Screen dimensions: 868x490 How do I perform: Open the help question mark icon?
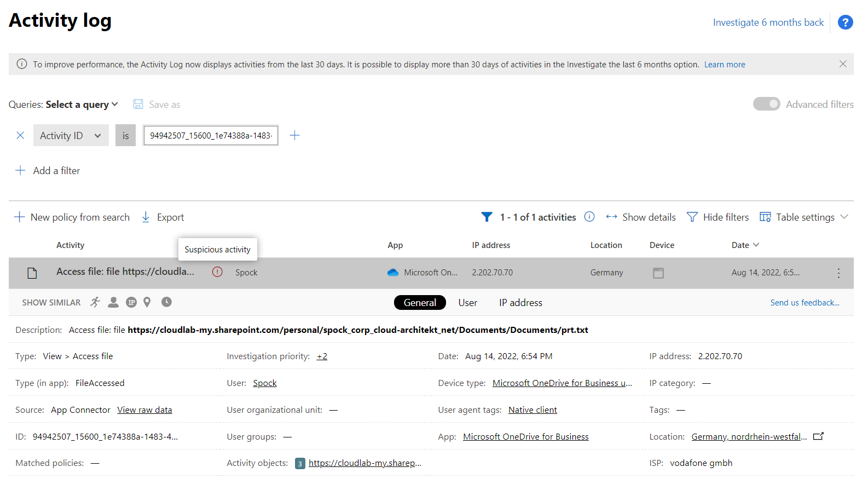coord(845,22)
